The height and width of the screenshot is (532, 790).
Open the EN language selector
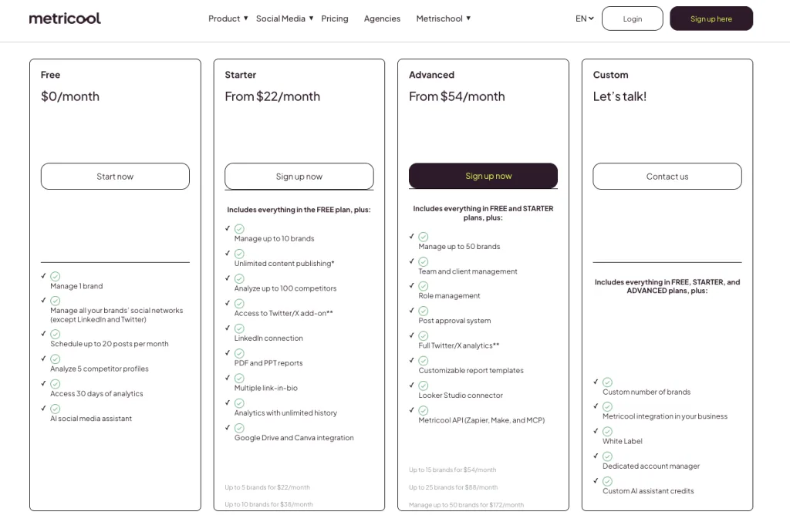point(585,19)
